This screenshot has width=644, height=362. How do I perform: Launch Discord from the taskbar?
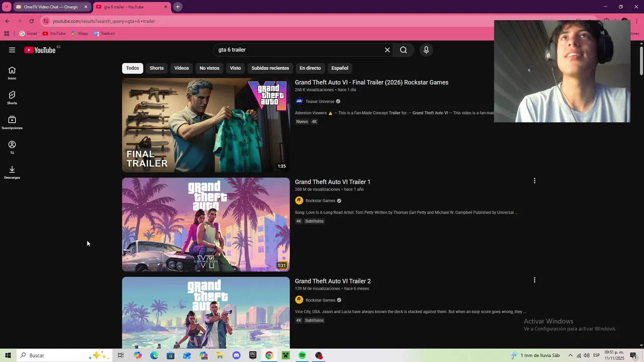pyautogui.click(x=236, y=355)
